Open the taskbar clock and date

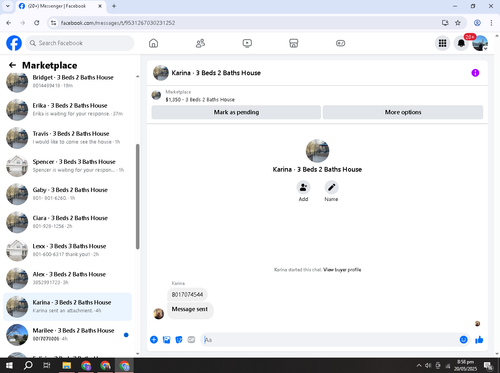click(465, 366)
